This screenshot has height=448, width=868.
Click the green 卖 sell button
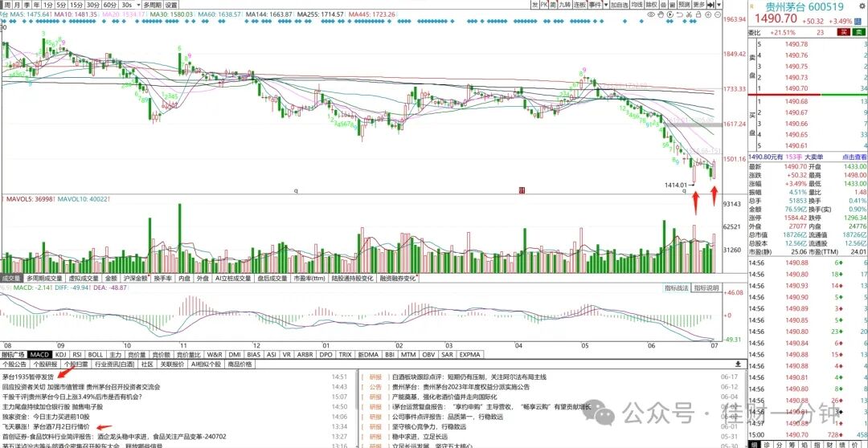[858, 33]
